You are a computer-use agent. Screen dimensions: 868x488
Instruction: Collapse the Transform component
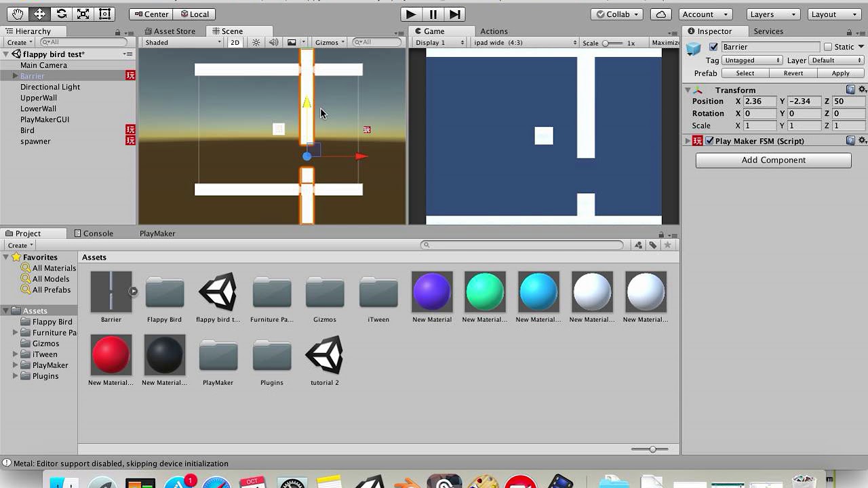click(688, 89)
